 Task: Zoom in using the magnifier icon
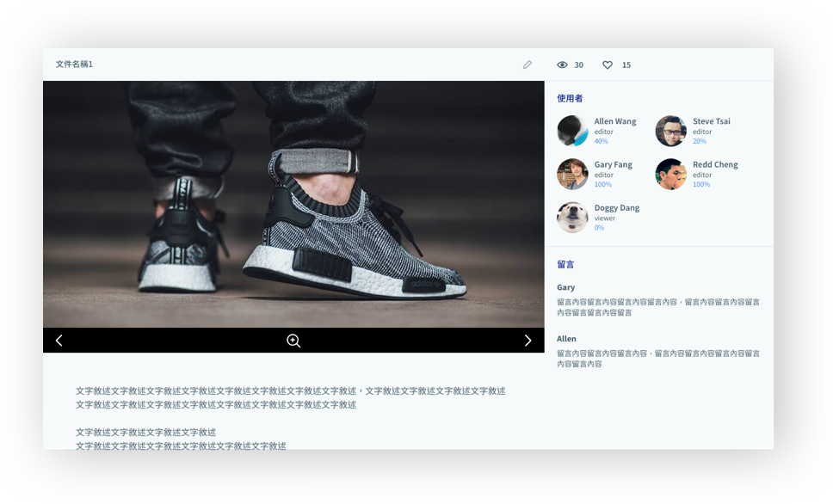tap(293, 341)
